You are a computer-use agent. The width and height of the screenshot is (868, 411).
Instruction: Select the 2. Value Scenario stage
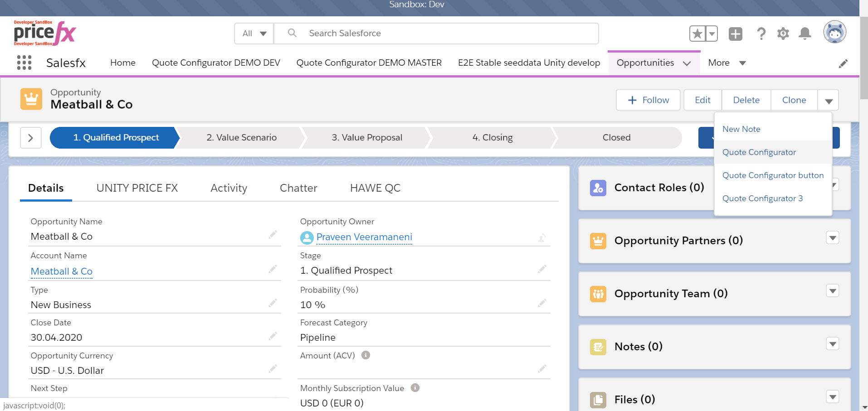pyautogui.click(x=241, y=138)
